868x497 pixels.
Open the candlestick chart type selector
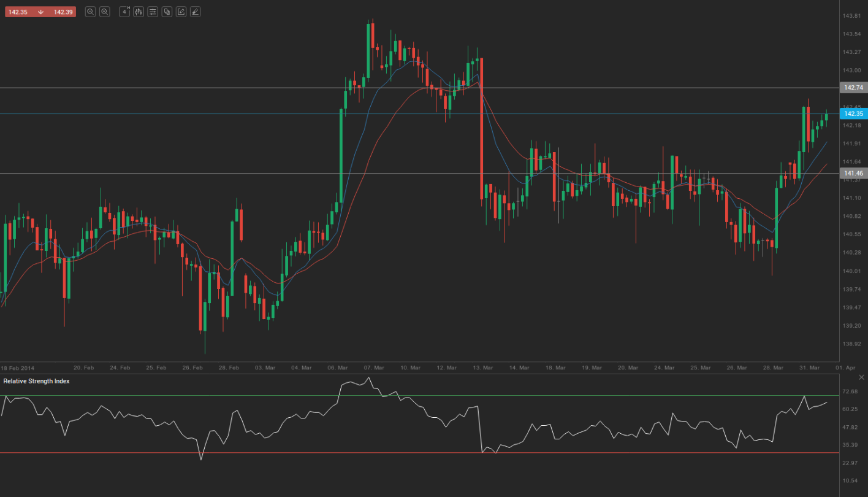point(139,12)
